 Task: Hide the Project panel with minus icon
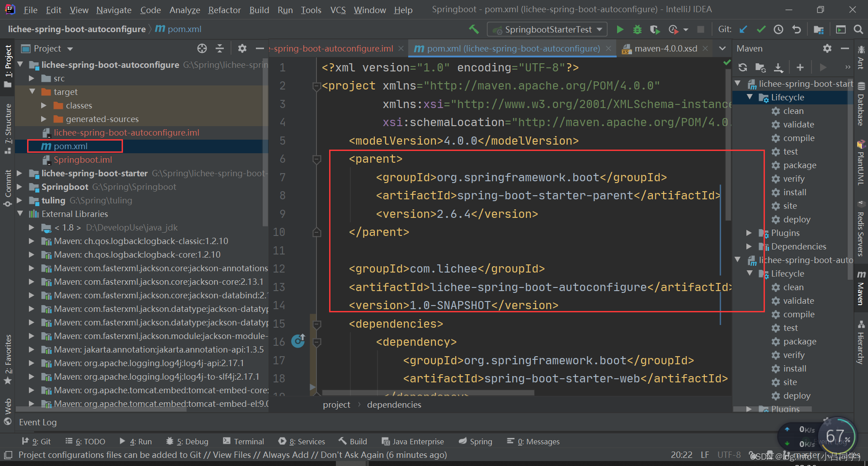259,48
